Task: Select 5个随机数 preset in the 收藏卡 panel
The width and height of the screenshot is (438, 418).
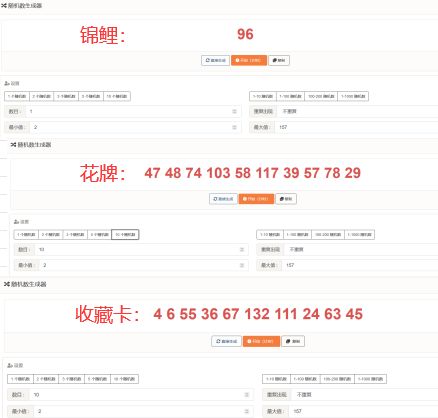Action: point(98,379)
